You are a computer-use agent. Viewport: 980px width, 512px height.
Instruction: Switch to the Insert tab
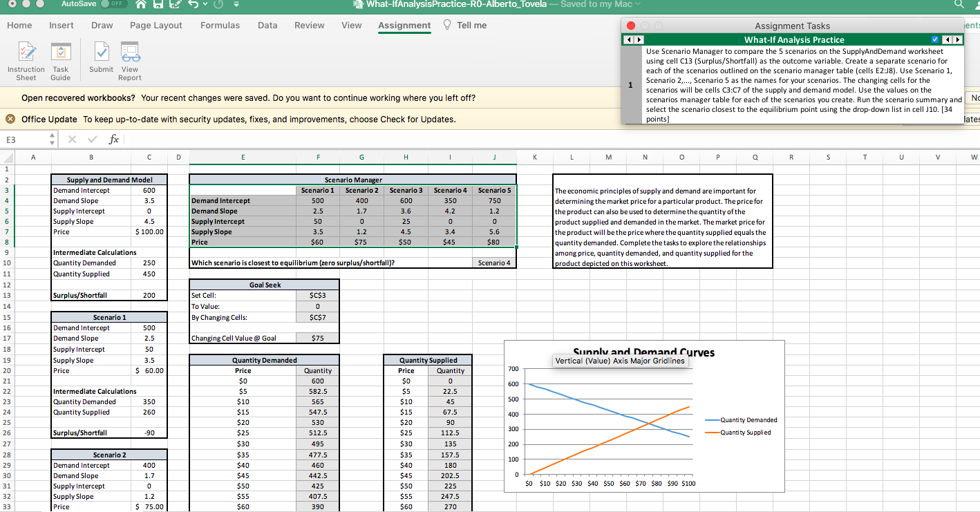[62, 26]
